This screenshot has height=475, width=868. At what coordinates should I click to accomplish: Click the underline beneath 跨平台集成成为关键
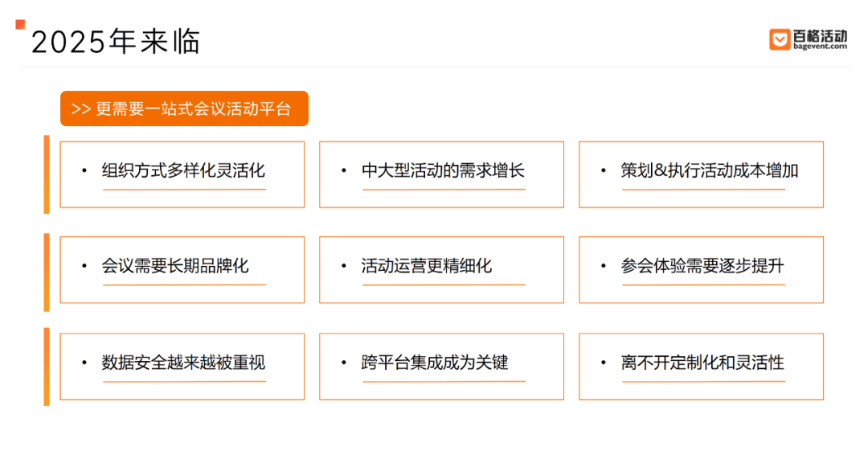pos(444,382)
